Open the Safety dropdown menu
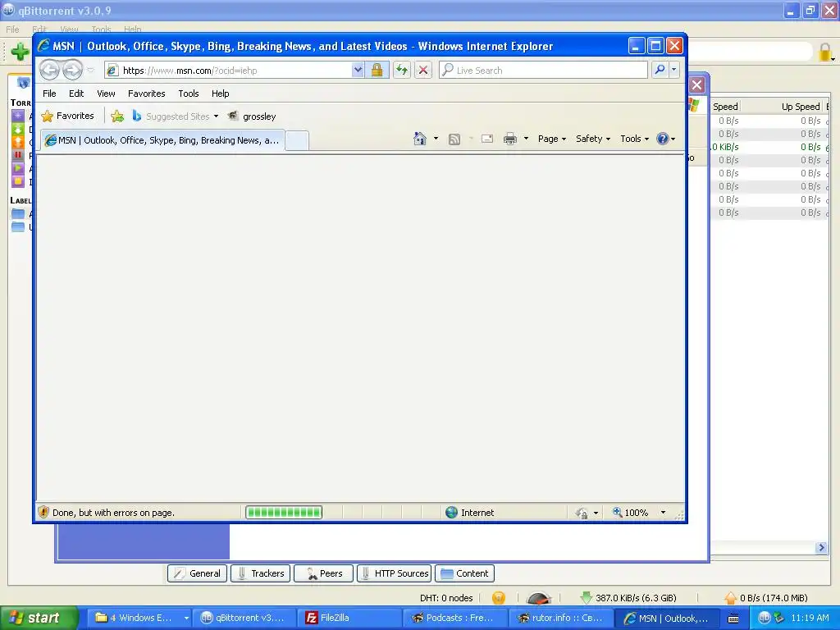This screenshot has width=840, height=630. (x=593, y=139)
